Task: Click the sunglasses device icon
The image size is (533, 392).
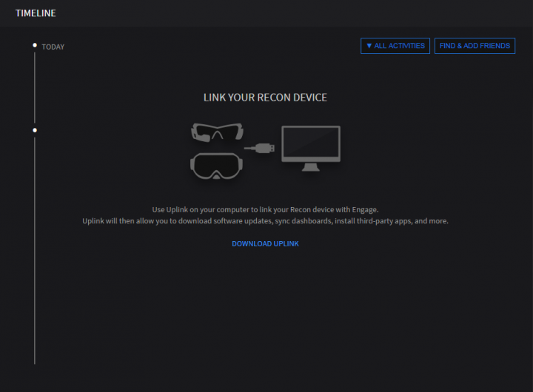Action: (x=217, y=132)
